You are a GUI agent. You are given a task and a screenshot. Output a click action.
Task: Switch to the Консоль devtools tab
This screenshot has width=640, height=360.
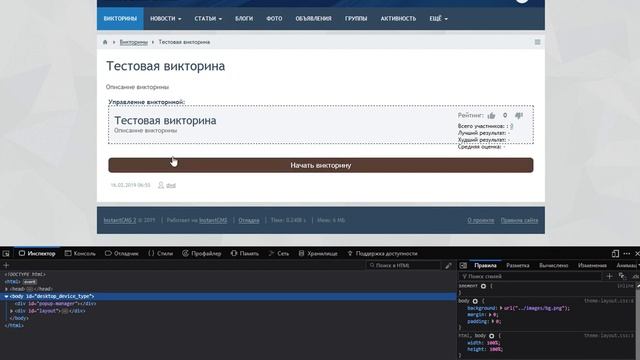point(80,253)
